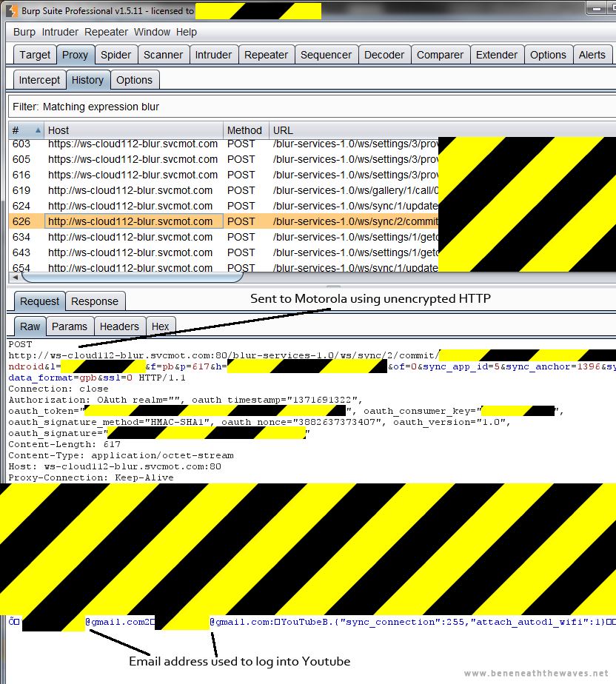616x684 pixels.
Task: Select history row 603
Action: (224, 144)
